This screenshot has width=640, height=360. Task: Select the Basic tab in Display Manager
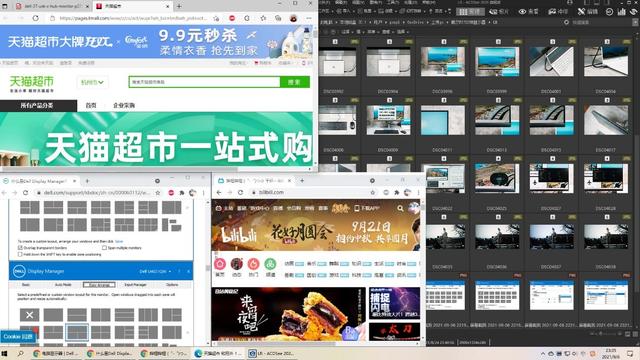pyautogui.click(x=26, y=284)
